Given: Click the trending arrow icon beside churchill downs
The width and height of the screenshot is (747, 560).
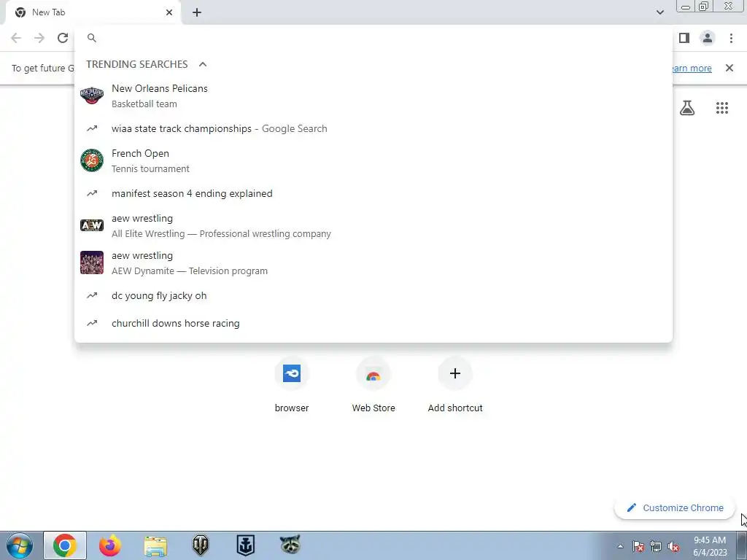Looking at the screenshot, I should pyautogui.click(x=92, y=323).
